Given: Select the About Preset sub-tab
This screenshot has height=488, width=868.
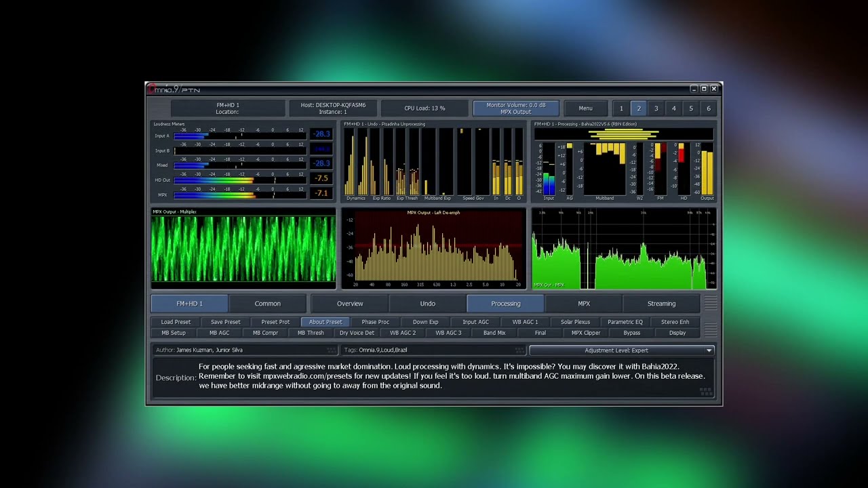Looking at the screenshot, I should click(x=325, y=322).
